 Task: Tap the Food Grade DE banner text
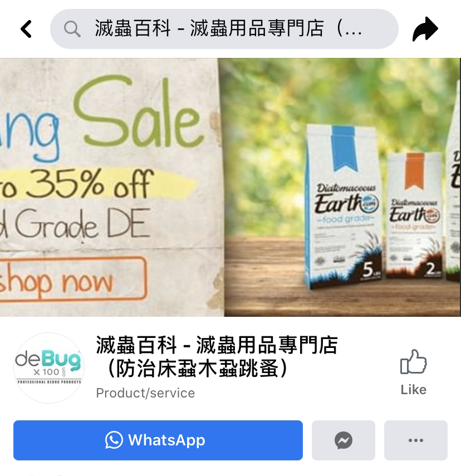[x=75, y=224]
